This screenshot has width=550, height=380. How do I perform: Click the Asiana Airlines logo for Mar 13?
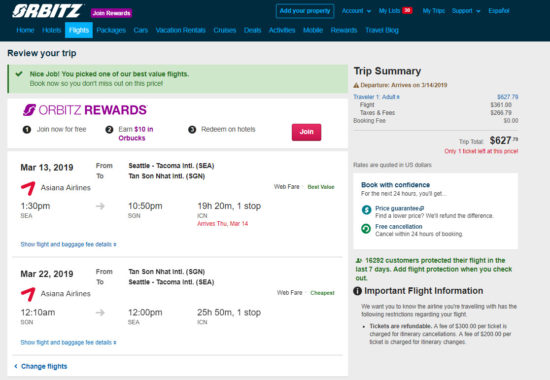coord(28,188)
